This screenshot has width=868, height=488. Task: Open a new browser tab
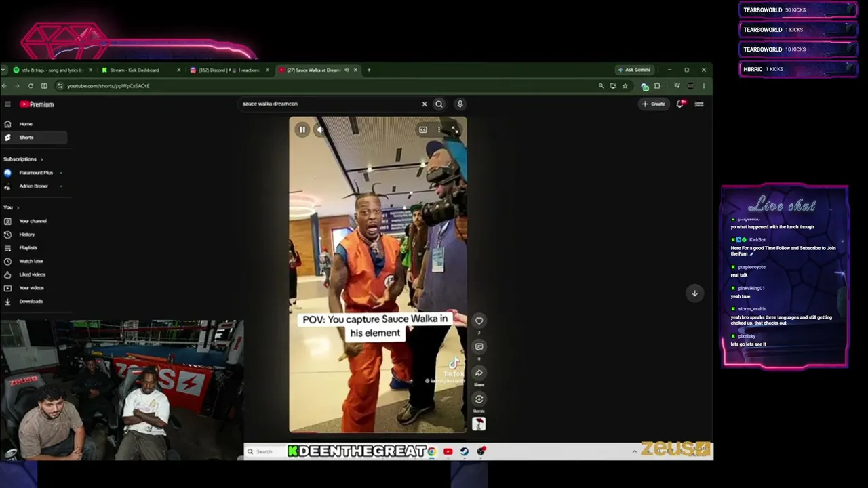tap(369, 70)
